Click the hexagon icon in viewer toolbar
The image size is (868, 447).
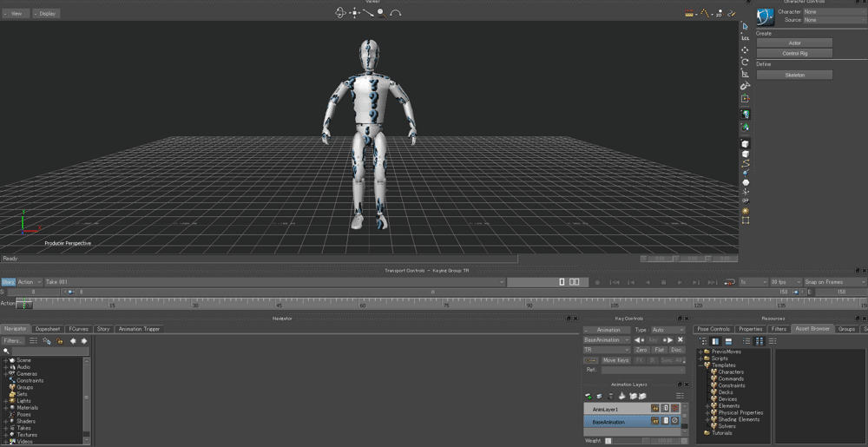(745, 182)
